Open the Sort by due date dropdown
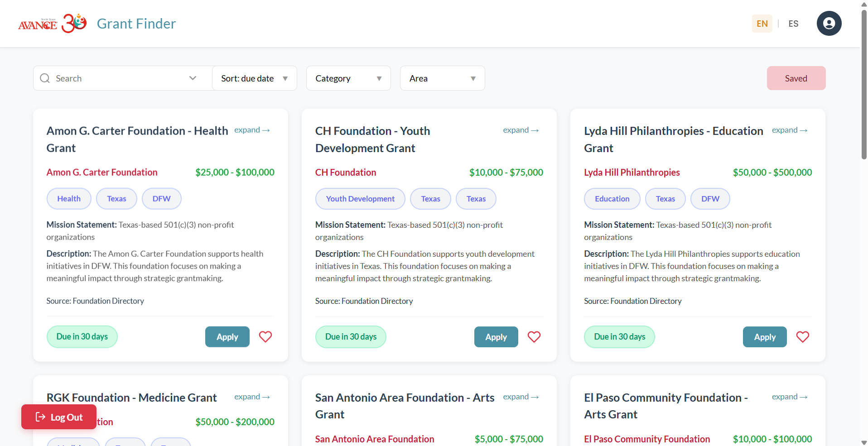Screen dimensions: 868x446 [x=254, y=78]
